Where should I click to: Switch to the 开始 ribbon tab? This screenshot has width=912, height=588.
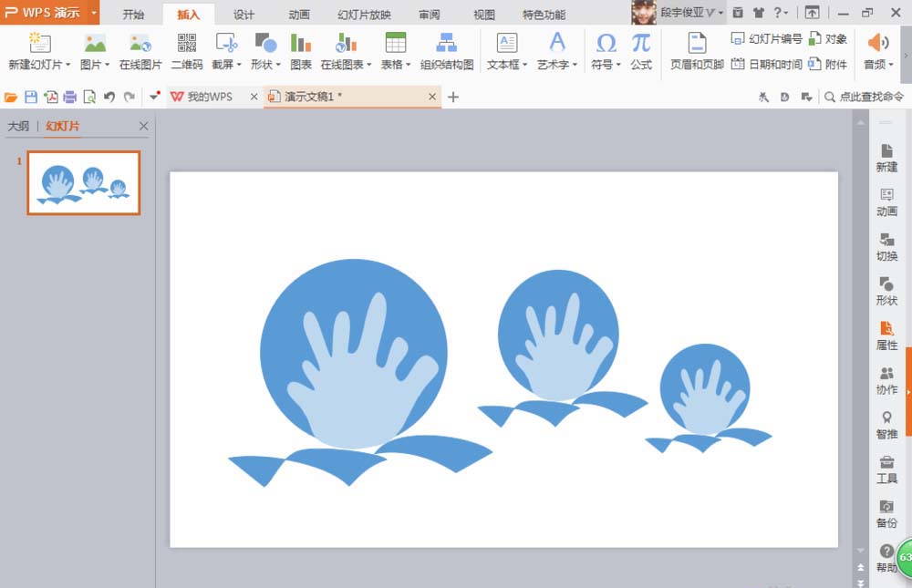pyautogui.click(x=133, y=15)
